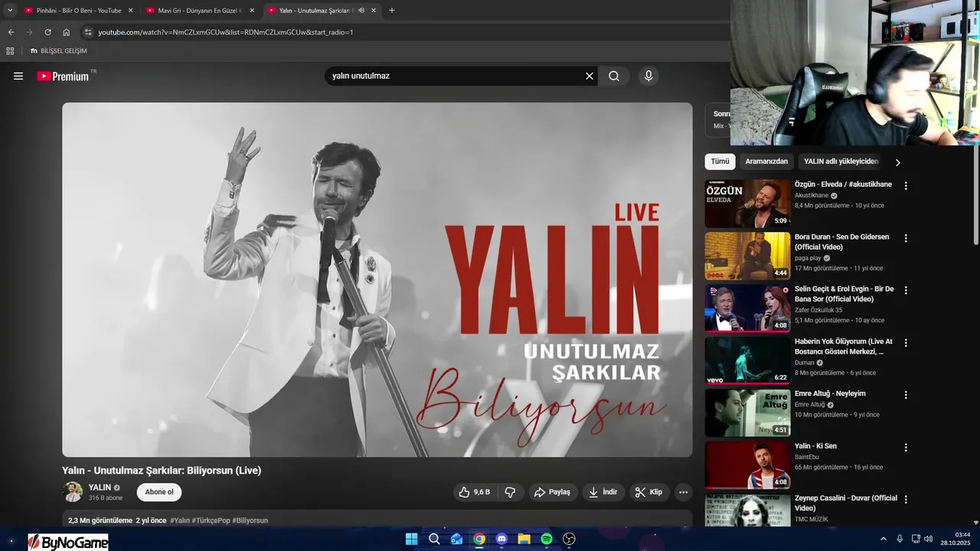Click the browser address bar URL
The height and width of the screenshot is (551, 980).
point(226,32)
